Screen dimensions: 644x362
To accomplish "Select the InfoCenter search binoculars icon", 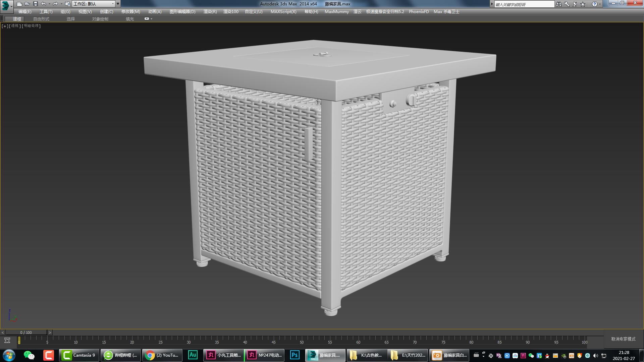I will coord(559,4).
